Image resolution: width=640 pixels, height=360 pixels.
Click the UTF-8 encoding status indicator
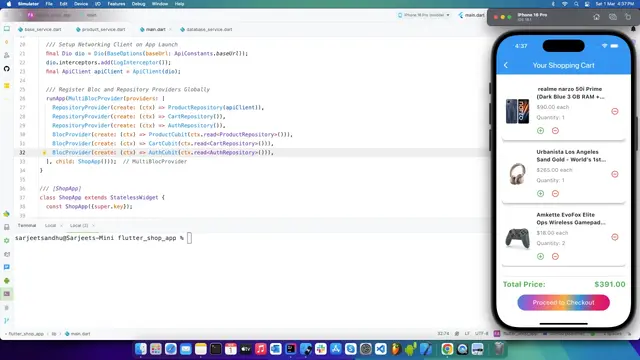(482, 333)
